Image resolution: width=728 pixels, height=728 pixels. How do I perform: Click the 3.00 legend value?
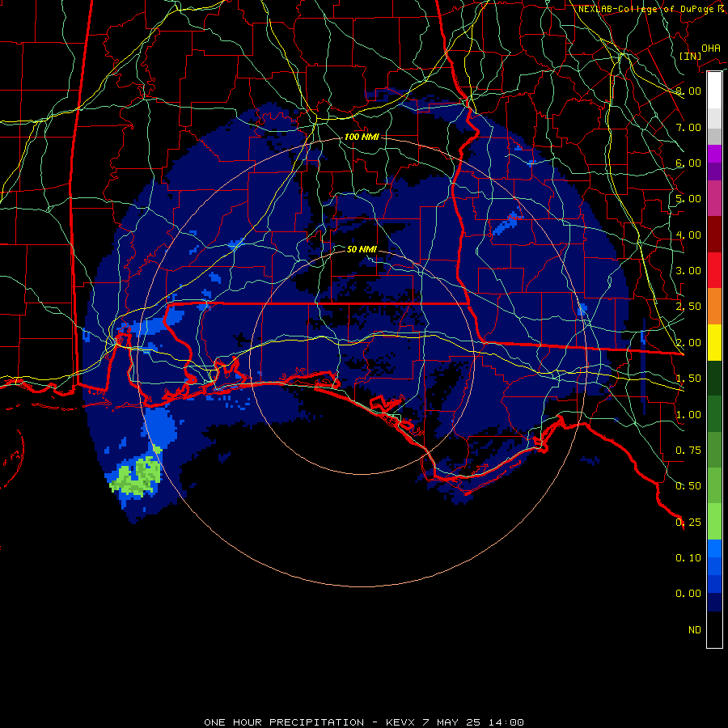(x=688, y=271)
